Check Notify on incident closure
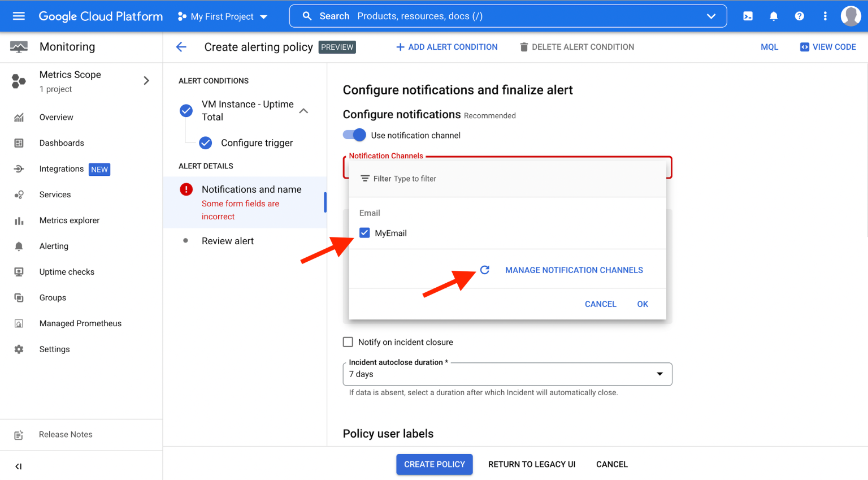This screenshot has width=868, height=480. 348,342
